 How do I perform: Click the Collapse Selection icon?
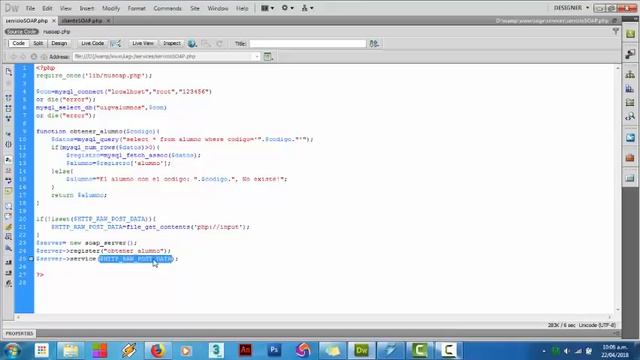[9, 108]
